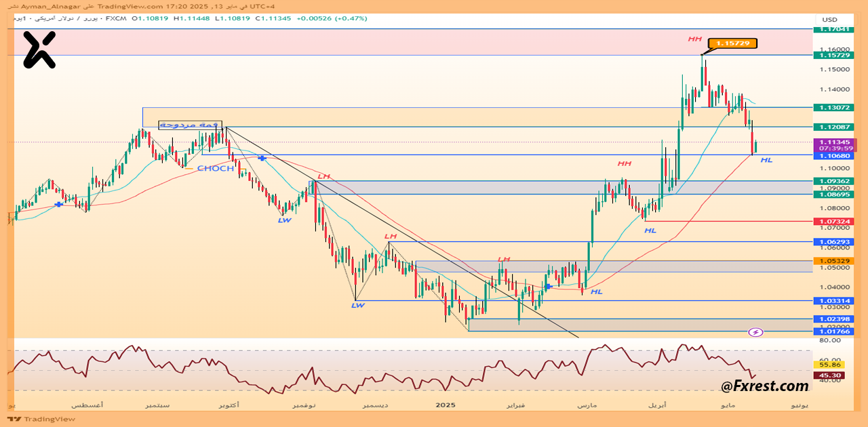This screenshot has height=427, width=868.
Task: Select the 1.09362 price axis label
Action: click(833, 181)
